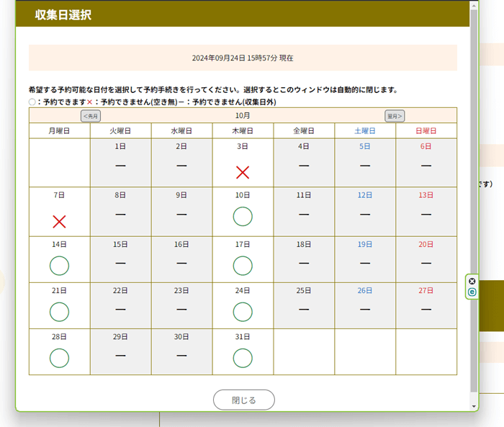Click the red 20日 date label
The width and height of the screenshot is (504, 427).
pos(426,244)
